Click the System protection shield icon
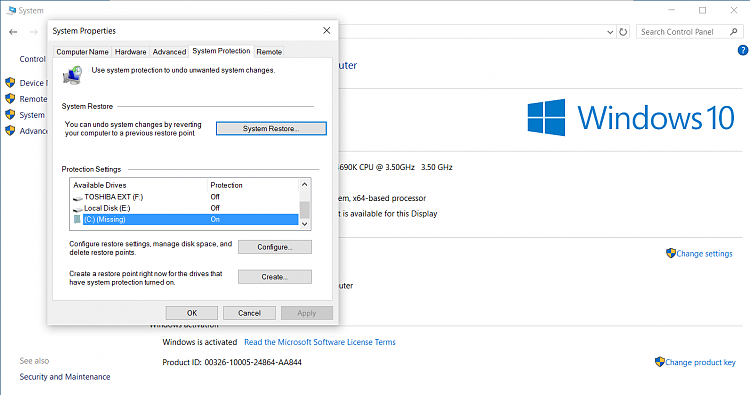This screenshot has width=750, height=395. (10, 114)
